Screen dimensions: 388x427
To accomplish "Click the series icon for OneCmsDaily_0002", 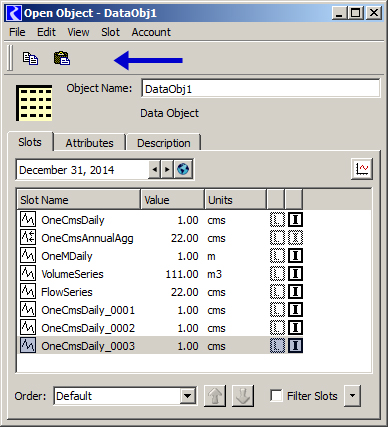I will [x=28, y=327].
